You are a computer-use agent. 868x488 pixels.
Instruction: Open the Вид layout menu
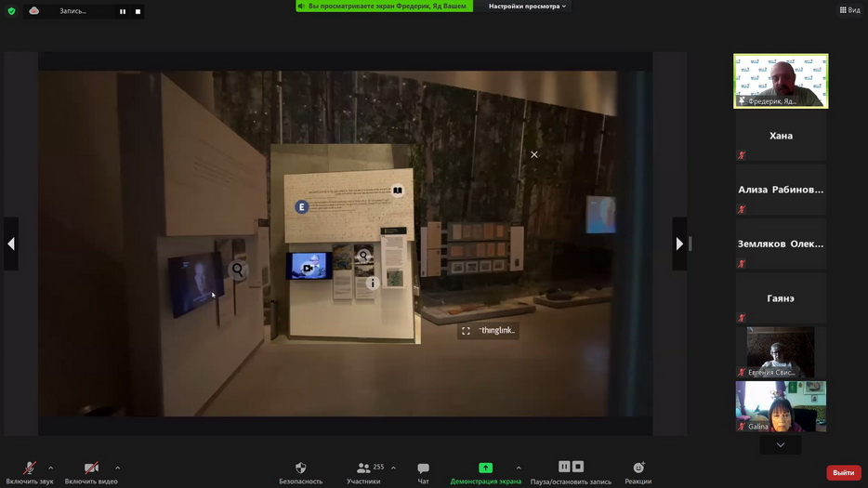click(x=849, y=10)
